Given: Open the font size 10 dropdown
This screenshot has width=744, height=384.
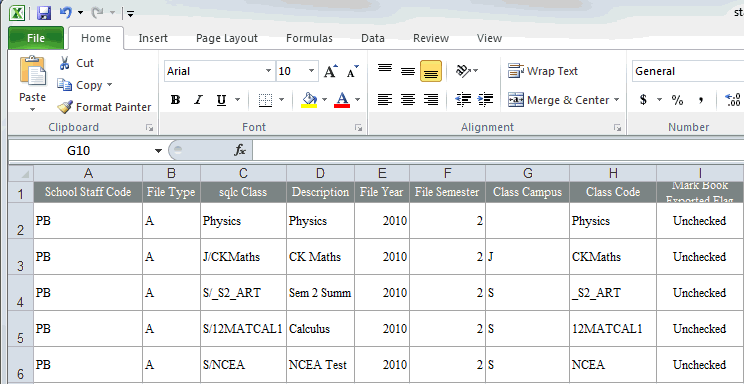Looking at the screenshot, I should (311, 71).
